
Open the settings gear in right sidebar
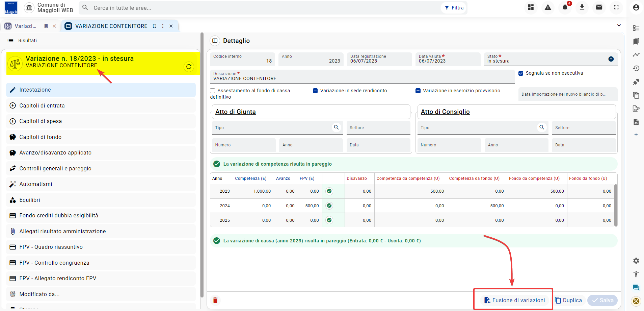coord(636,261)
